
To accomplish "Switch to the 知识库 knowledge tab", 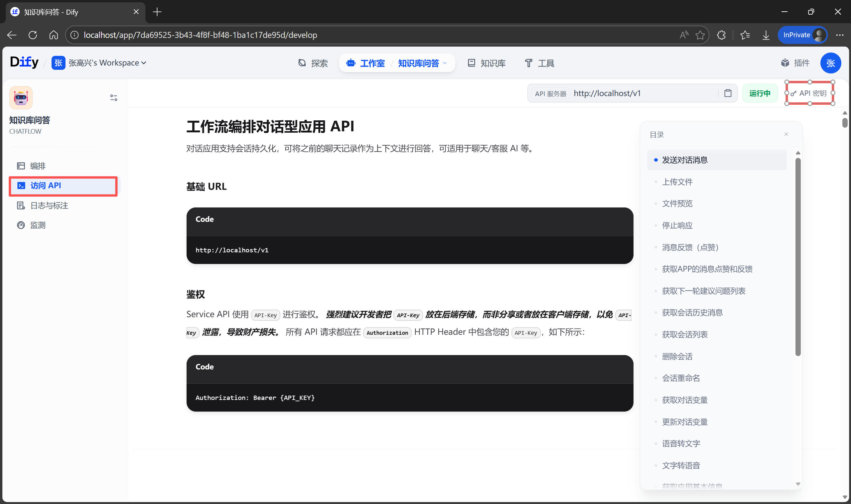I will pos(487,63).
